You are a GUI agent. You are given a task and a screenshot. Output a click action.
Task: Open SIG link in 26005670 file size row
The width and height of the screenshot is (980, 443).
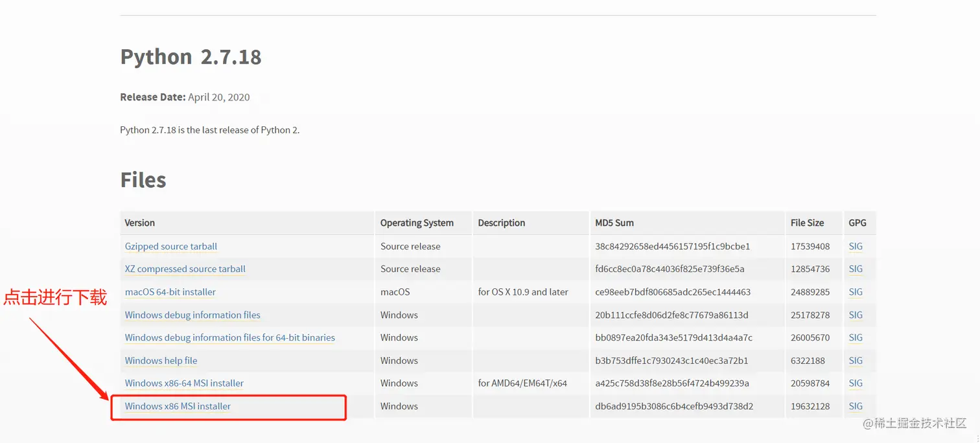click(x=856, y=337)
